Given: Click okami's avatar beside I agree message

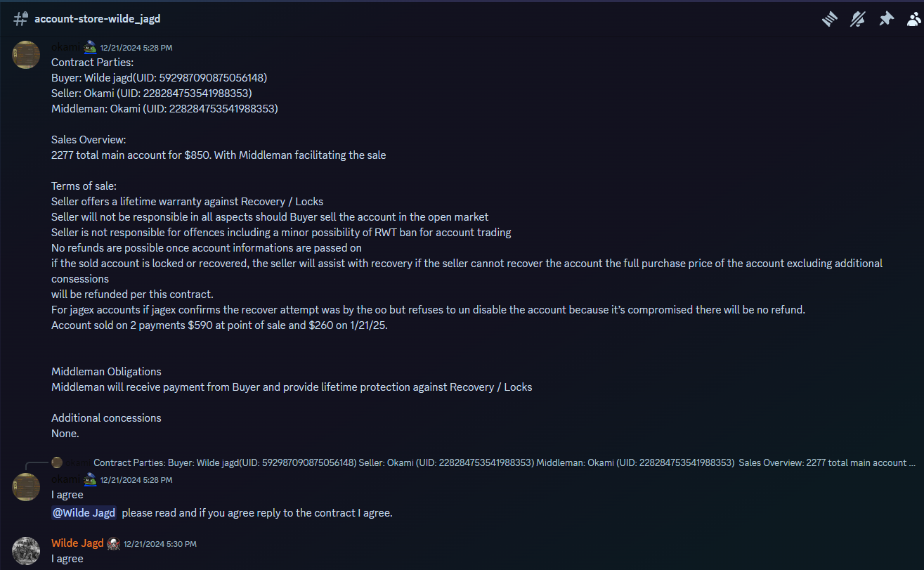Looking at the screenshot, I should pyautogui.click(x=26, y=486).
